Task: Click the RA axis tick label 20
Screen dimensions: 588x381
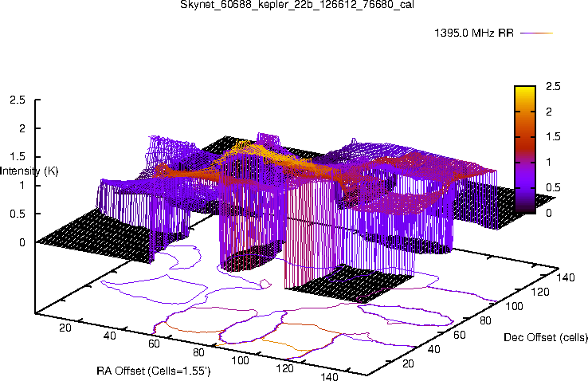Action: [x=65, y=328]
